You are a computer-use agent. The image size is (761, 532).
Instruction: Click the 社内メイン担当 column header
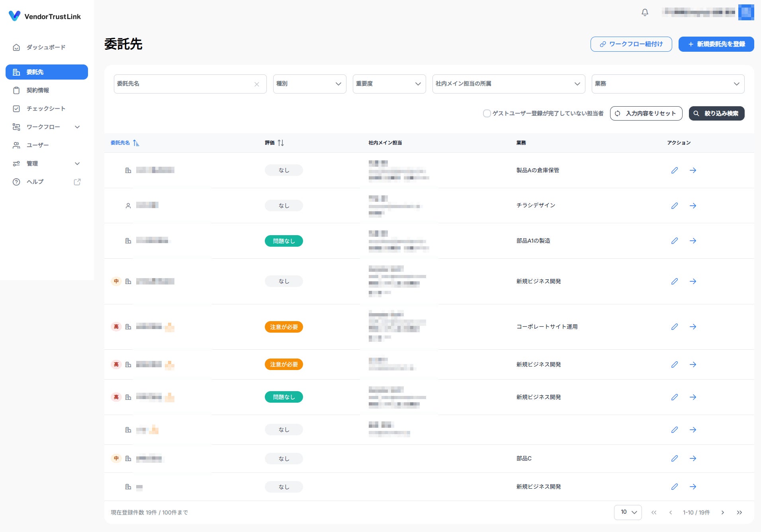click(385, 143)
